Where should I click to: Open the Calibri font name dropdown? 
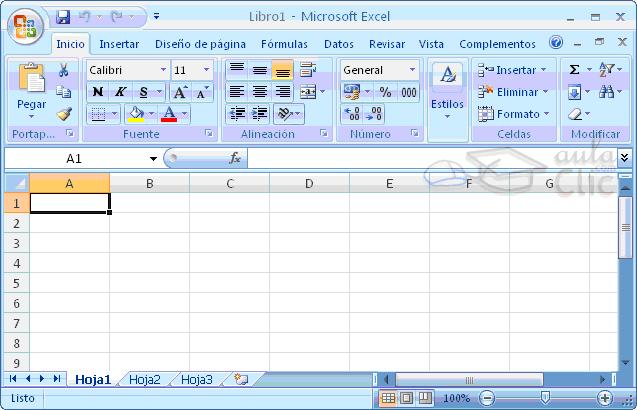(x=163, y=70)
